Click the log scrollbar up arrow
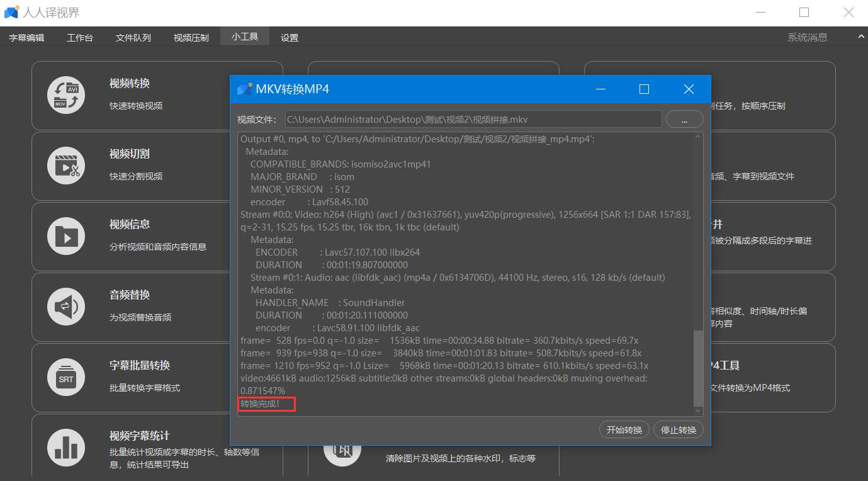 (x=698, y=138)
